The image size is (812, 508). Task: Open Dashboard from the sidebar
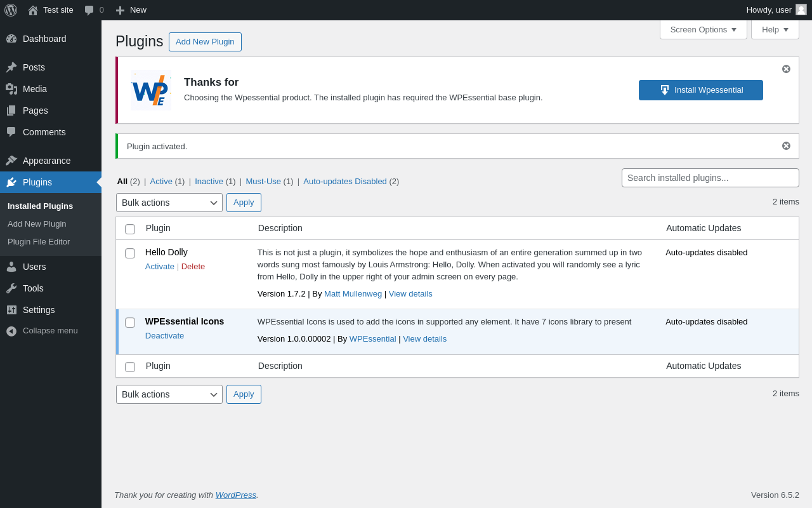(51, 39)
